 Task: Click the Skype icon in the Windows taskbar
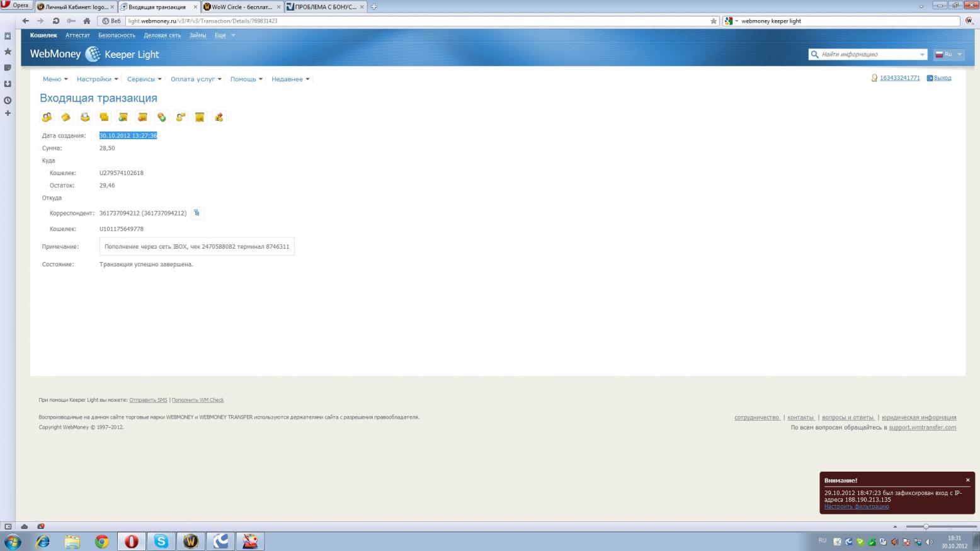(161, 541)
